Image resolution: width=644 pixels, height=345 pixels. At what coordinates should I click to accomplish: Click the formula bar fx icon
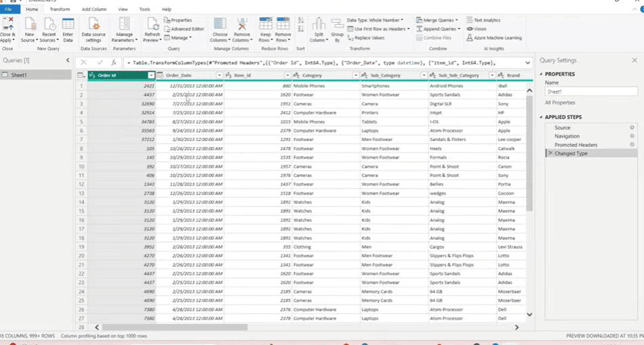pos(114,63)
